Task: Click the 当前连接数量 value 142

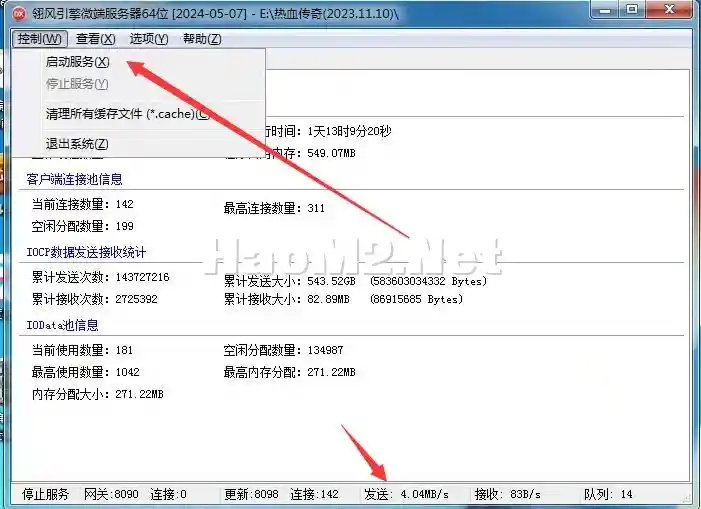Action: coord(124,204)
